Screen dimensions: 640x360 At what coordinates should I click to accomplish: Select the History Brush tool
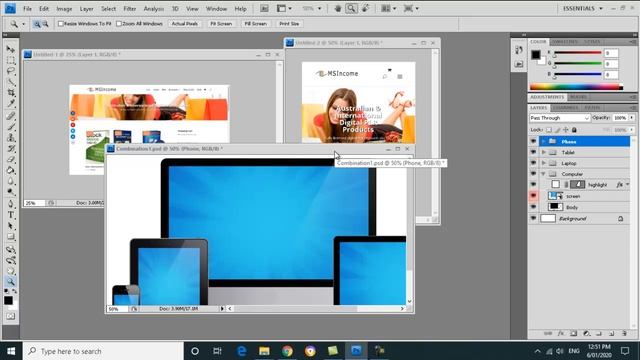11,149
